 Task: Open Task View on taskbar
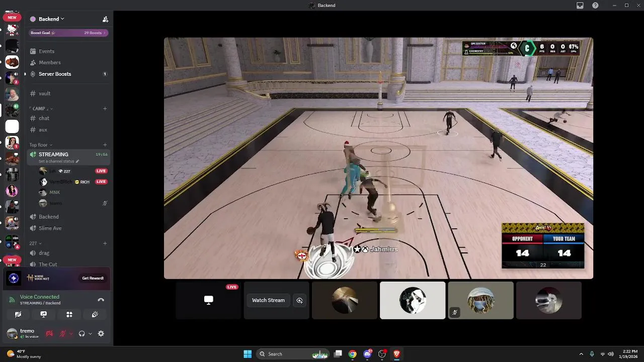[x=338, y=354]
